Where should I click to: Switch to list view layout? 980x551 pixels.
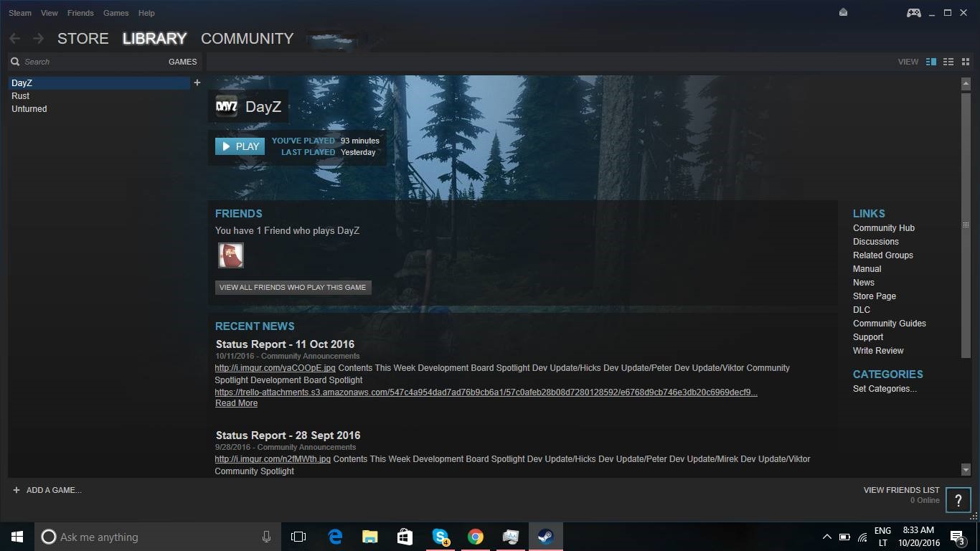[x=948, y=62]
